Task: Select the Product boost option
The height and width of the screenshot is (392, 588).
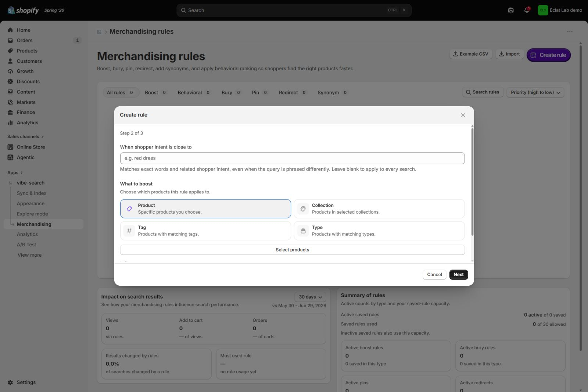Action: tap(205, 209)
